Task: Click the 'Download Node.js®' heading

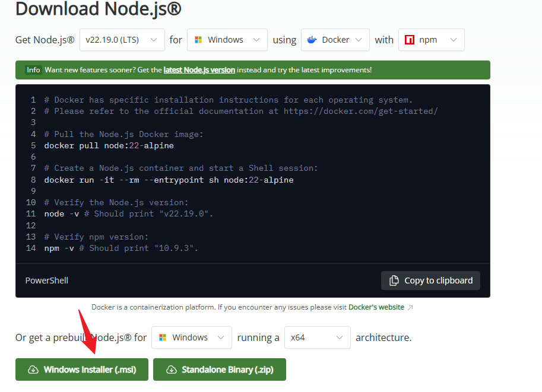Action: [98, 9]
